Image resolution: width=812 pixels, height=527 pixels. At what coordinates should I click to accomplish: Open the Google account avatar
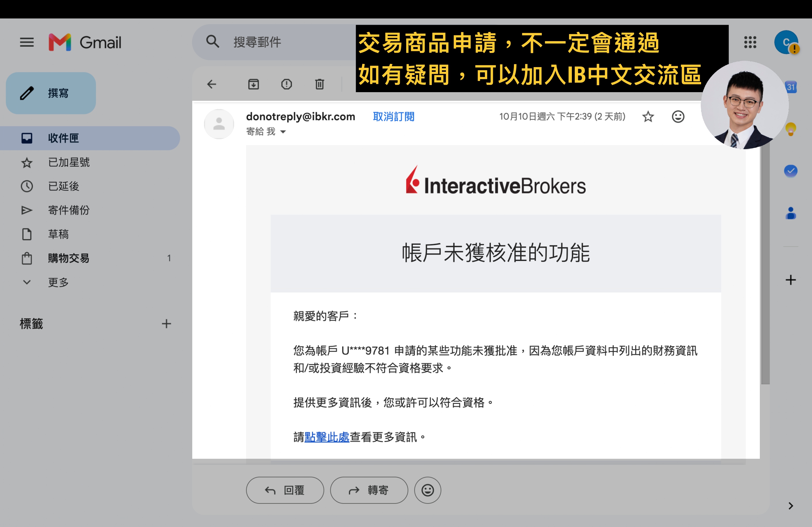point(786,42)
